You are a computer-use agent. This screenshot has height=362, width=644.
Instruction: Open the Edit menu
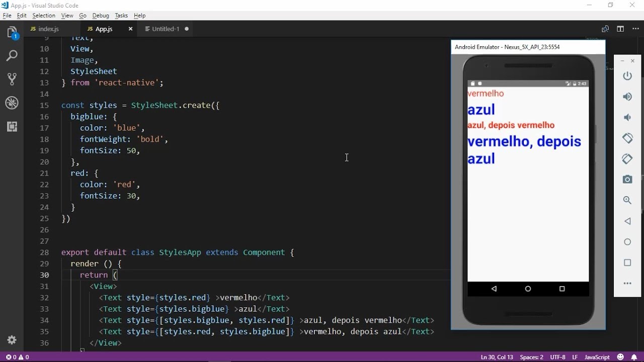click(22, 16)
